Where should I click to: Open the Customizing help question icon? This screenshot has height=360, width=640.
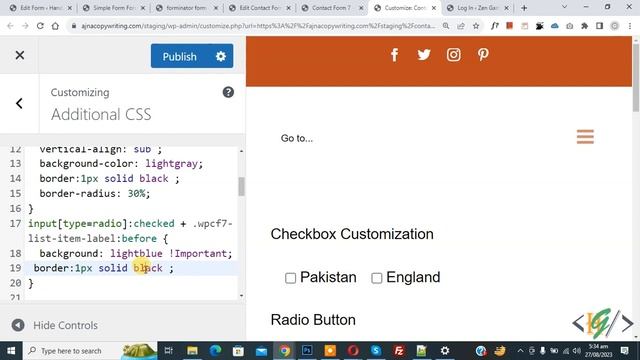coord(228,92)
